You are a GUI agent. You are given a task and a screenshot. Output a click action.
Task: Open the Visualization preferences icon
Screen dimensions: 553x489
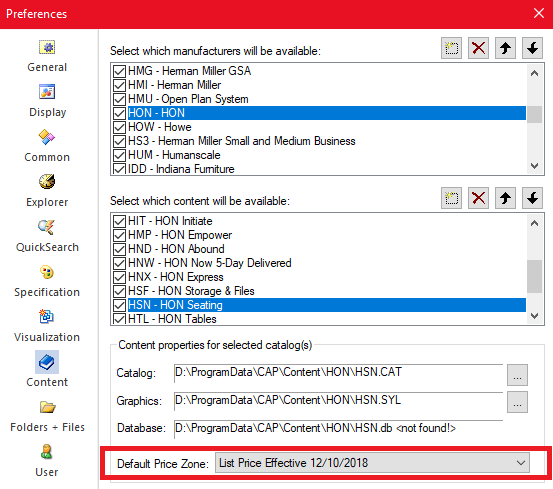(47, 317)
